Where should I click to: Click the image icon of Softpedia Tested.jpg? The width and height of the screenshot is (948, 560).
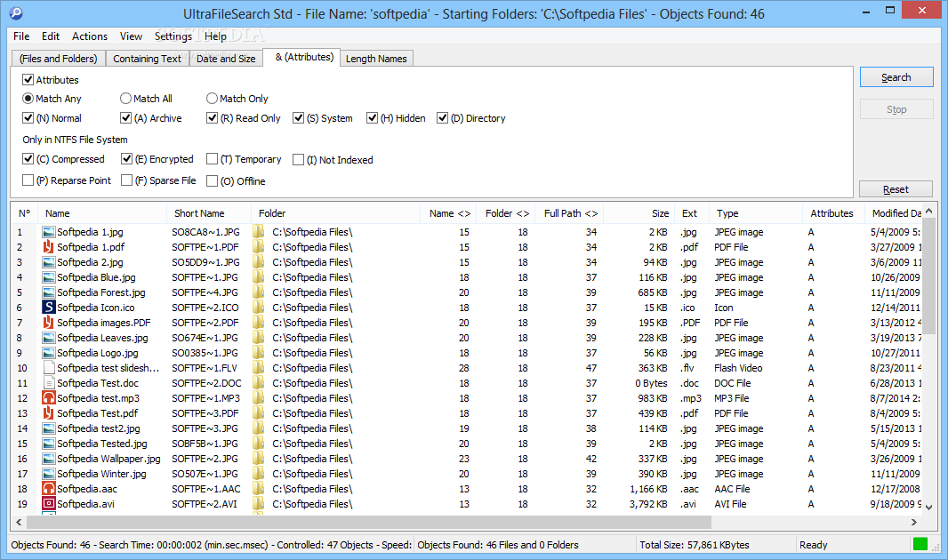click(48, 444)
